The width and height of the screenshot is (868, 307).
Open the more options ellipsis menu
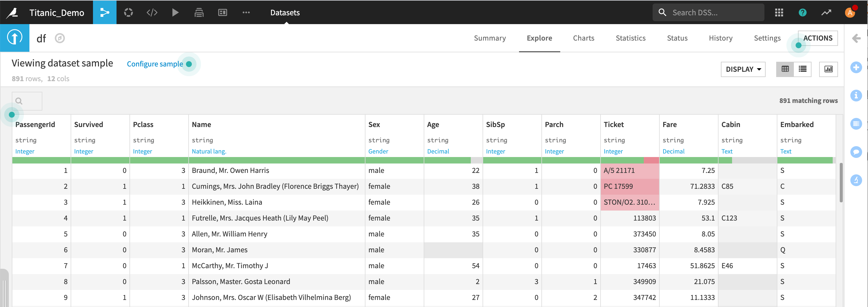(x=246, y=12)
